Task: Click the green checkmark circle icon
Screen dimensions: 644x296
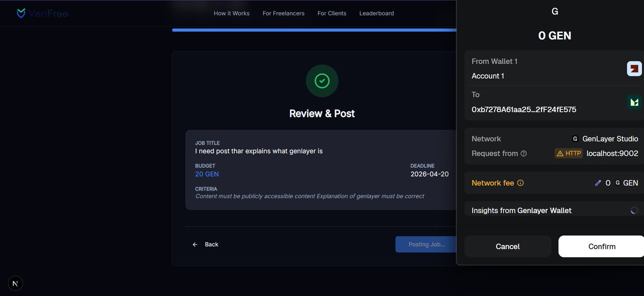Action: [322, 81]
